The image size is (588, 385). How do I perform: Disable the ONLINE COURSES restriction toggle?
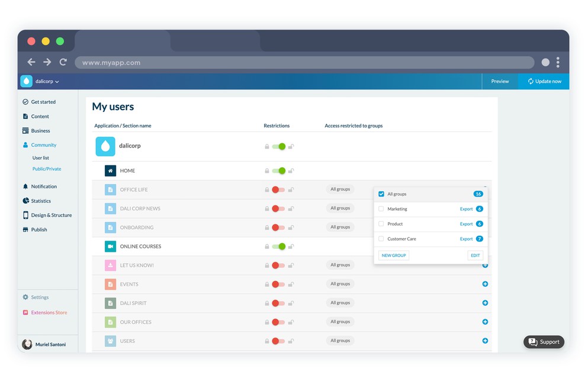pos(278,246)
